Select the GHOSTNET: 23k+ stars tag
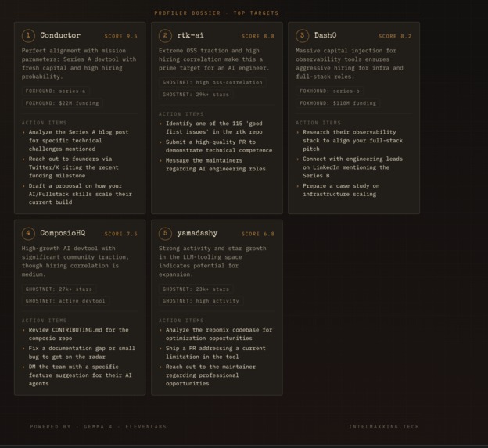This screenshot has width=488, height=448. (196, 289)
